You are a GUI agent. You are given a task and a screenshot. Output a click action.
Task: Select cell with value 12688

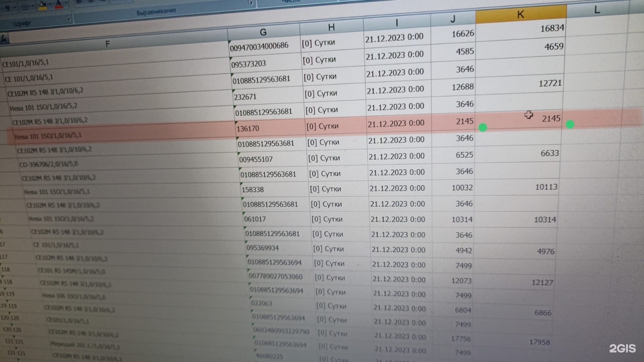click(x=453, y=87)
